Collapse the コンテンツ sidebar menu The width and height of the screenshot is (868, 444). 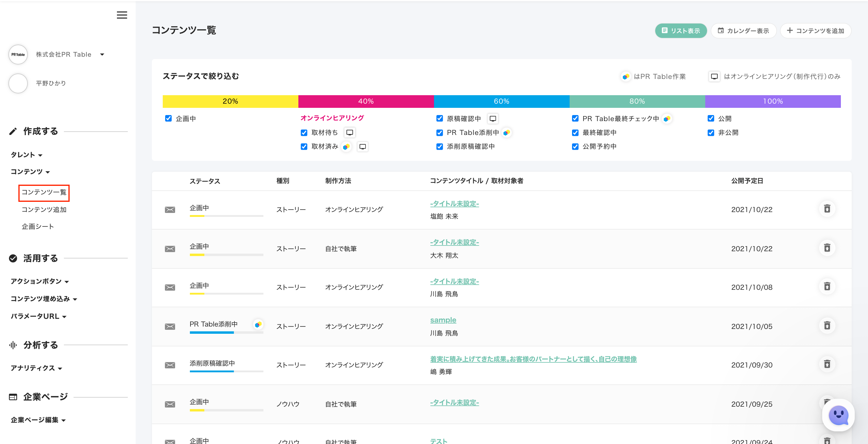tap(30, 172)
